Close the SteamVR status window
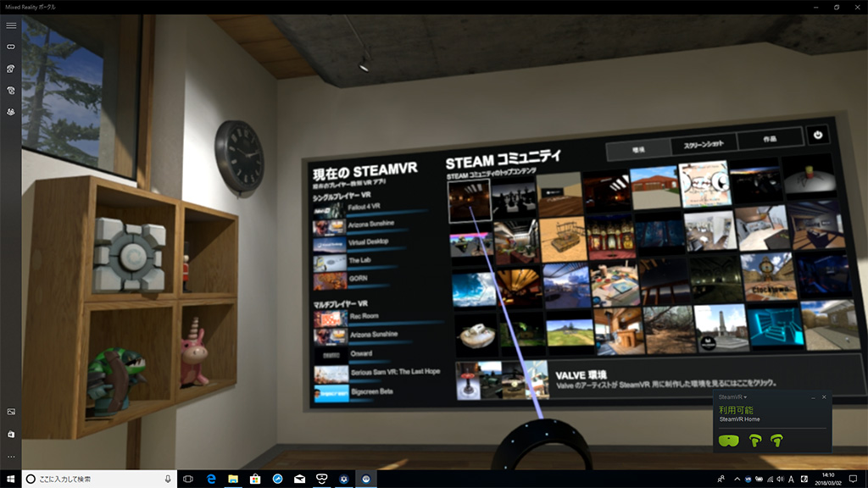Image resolution: width=868 pixels, height=488 pixels. [x=824, y=397]
